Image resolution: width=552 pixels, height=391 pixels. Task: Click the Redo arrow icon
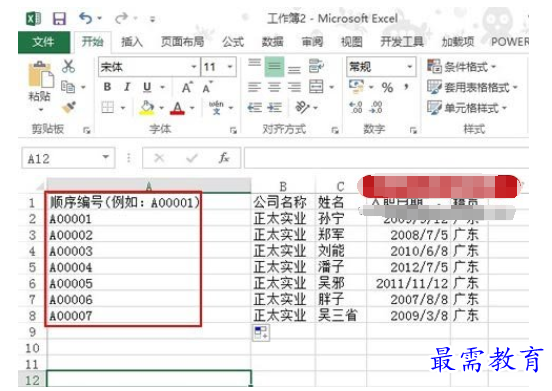(122, 18)
